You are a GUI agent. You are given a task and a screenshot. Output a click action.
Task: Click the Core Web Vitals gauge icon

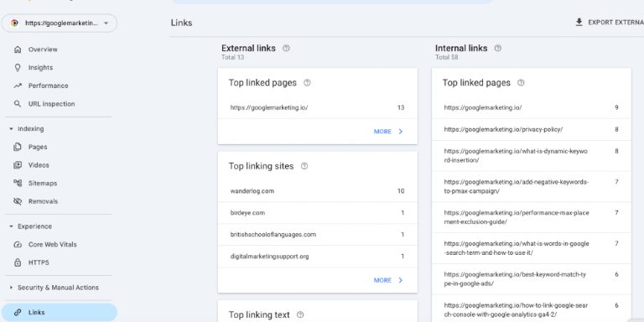(18, 244)
